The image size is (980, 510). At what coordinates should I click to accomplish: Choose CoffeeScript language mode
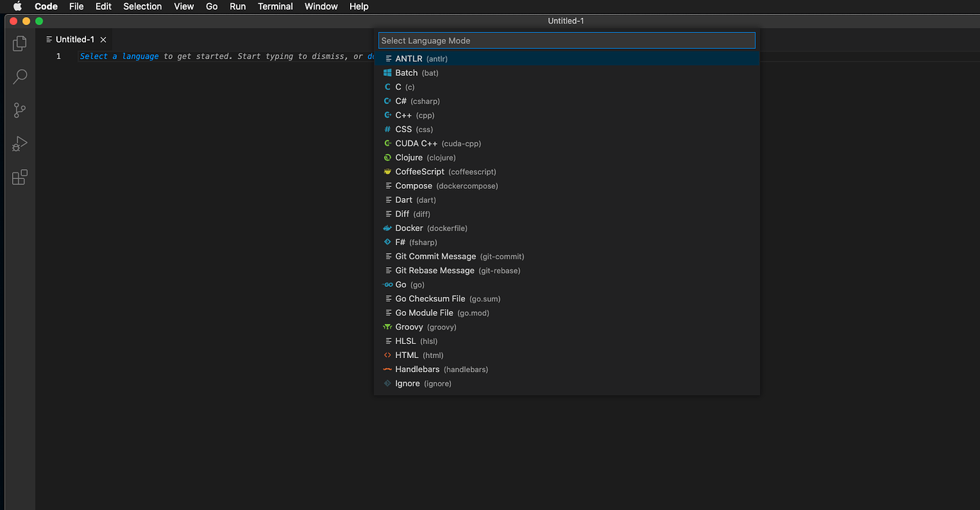pos(567,172)
